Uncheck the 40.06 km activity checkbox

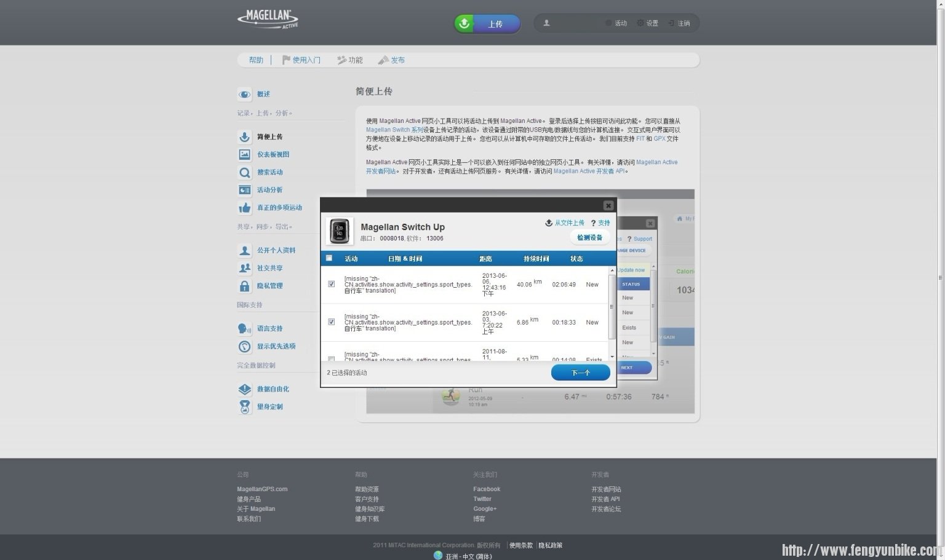tap(332, 284)
